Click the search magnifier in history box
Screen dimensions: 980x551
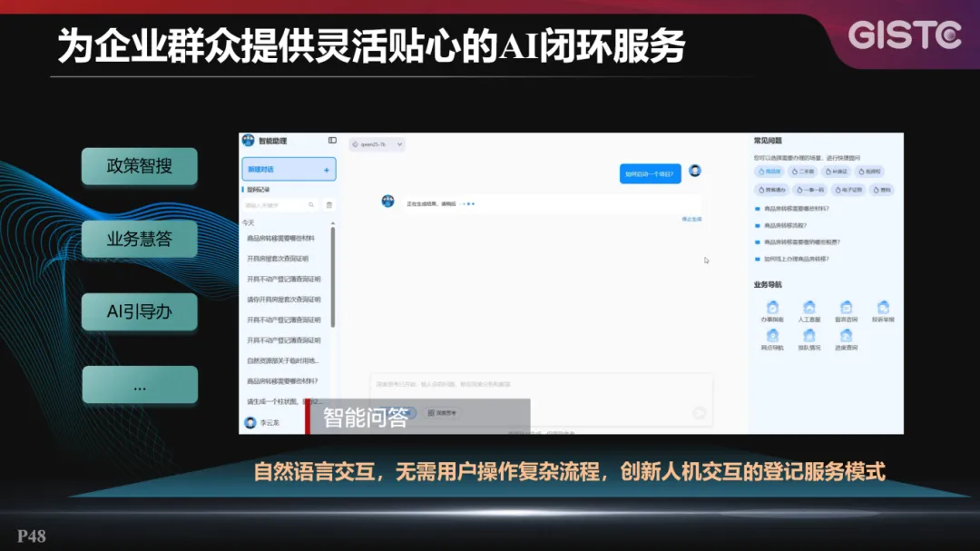[x=311, y=205]
